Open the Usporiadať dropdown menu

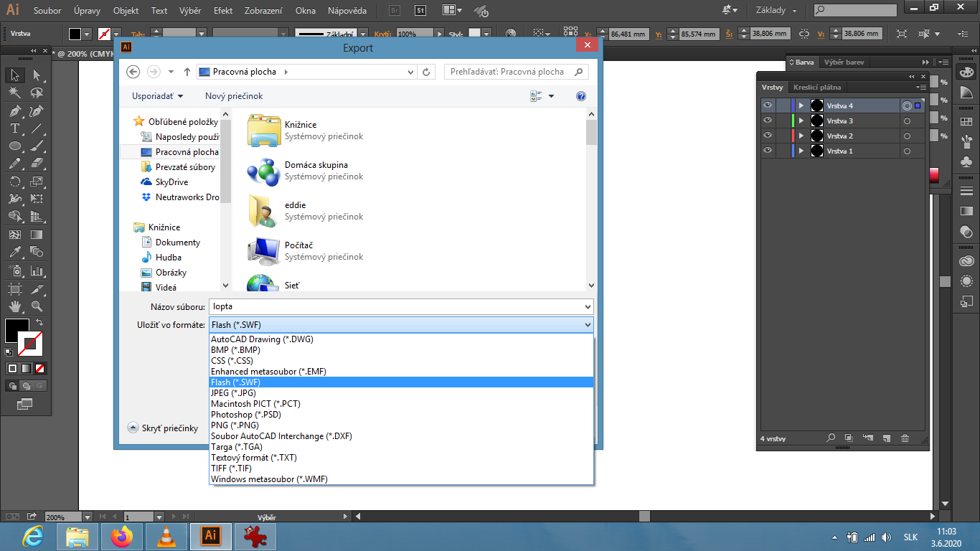pyautogui.click(x=157, y=96)
